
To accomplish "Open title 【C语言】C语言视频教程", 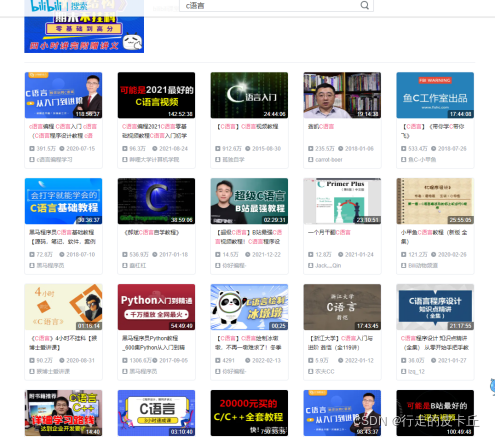I will point(248,127).
